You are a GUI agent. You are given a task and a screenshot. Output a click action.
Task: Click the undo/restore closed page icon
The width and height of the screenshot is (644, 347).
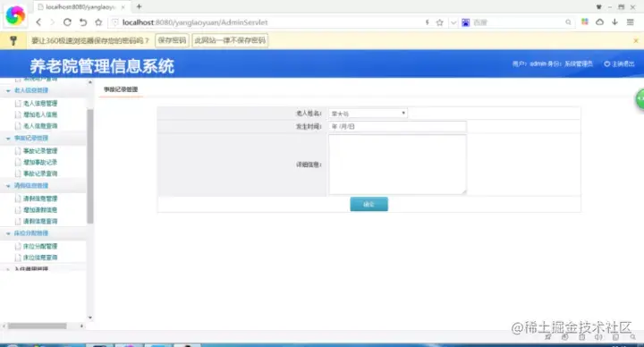pos(83,22)
